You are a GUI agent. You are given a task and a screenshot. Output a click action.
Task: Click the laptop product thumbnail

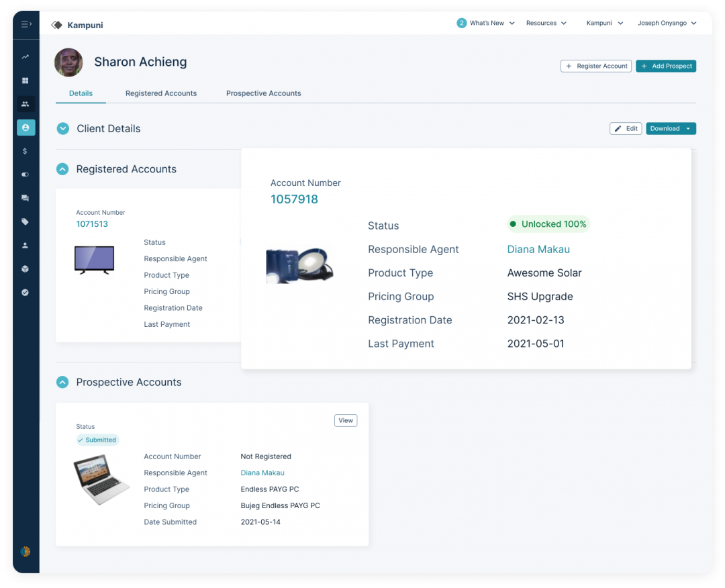tap(101, 479)
